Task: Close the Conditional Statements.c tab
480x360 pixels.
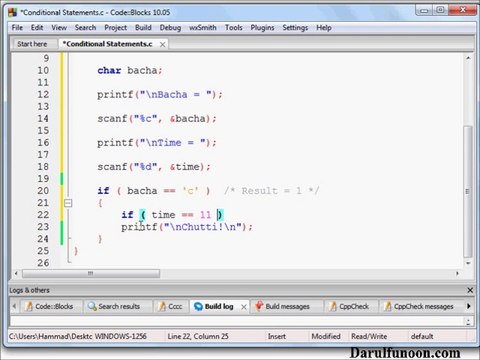Action: point(162,44)
